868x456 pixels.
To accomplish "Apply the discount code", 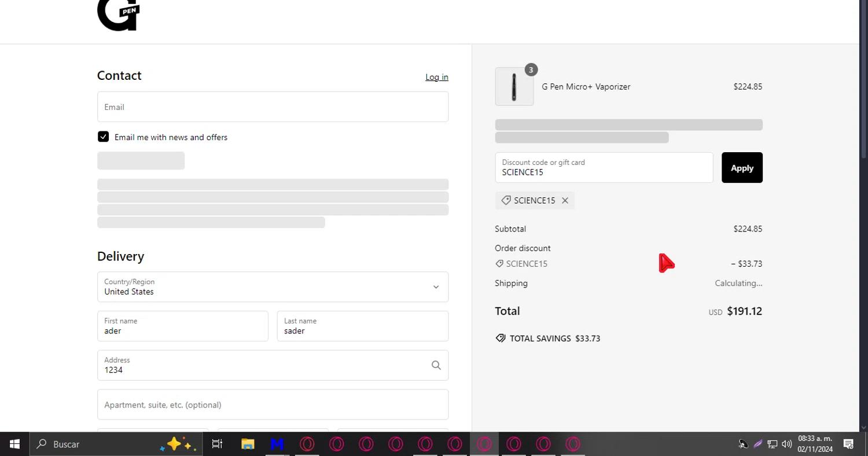I will [742, 168].
